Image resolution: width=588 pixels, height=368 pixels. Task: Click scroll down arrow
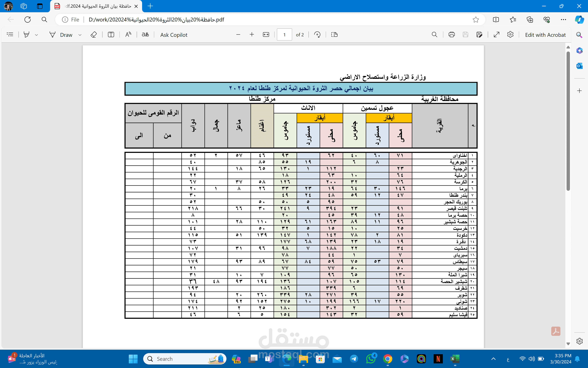[568, 344]
